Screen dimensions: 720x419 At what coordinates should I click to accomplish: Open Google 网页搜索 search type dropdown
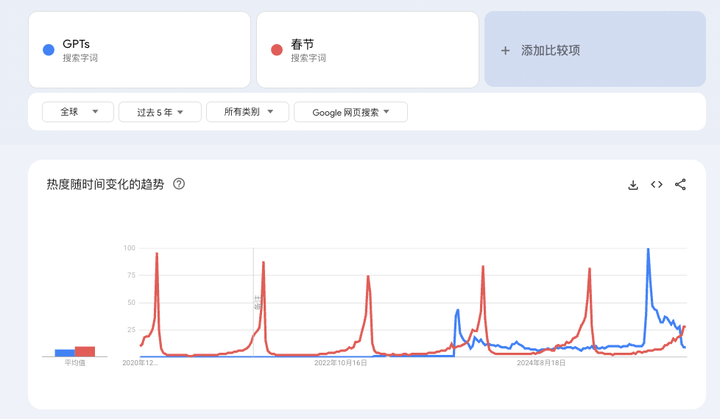pyautogui.click(x=350, y=112)
